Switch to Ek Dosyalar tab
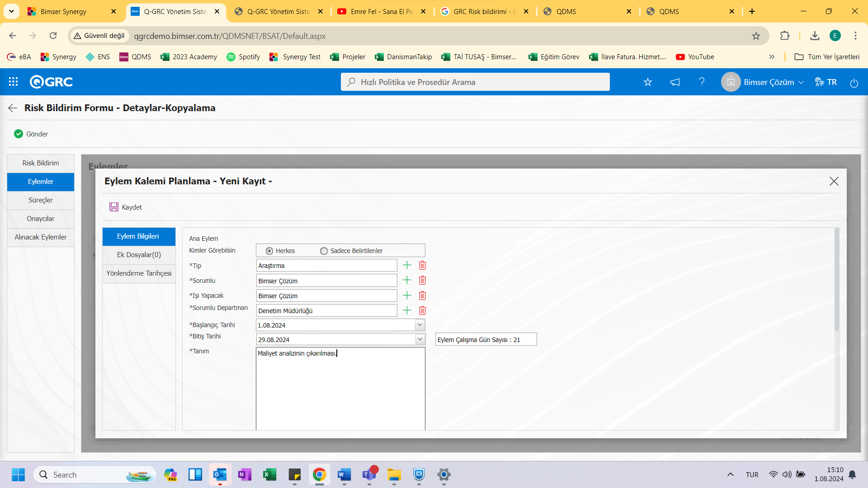The width and height of the screenshot is (868, 488). coord(139,254)
